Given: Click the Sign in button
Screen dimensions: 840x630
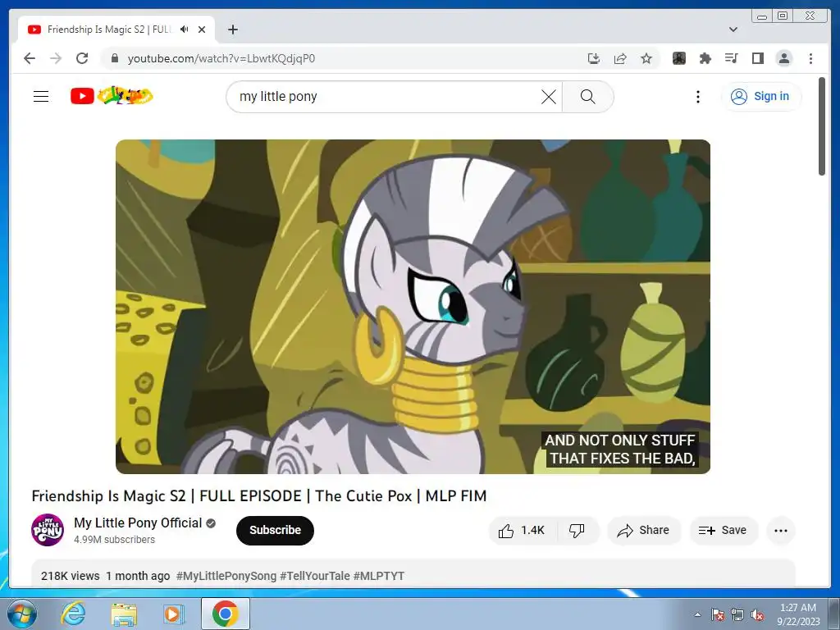Looking at the screenshot, I should [760, 97].
